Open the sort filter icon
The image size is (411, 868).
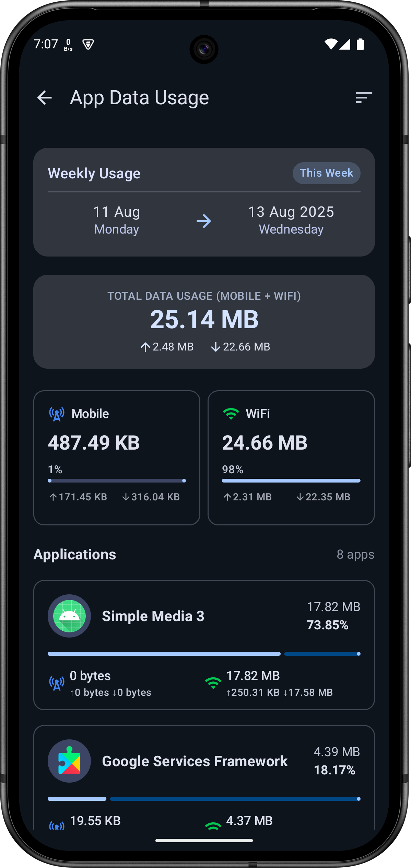364,98
